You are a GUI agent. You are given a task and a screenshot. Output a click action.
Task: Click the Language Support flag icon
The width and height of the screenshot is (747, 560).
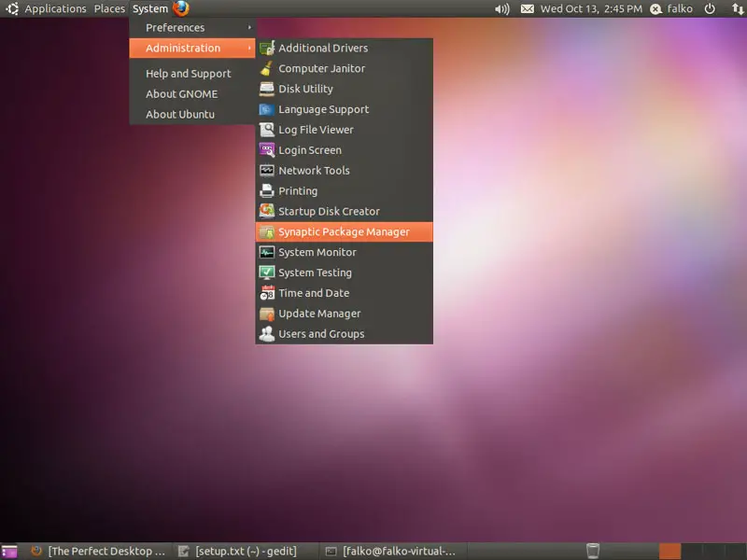point(267,109)
